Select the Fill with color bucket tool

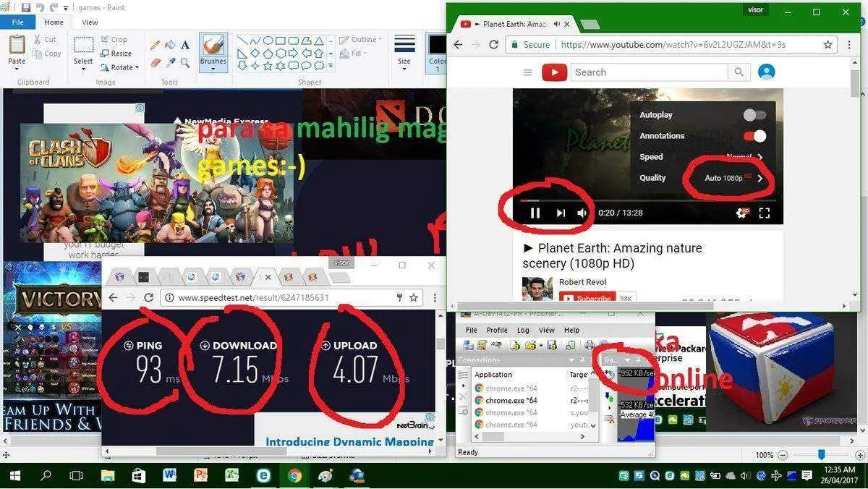tap(170, 45)
